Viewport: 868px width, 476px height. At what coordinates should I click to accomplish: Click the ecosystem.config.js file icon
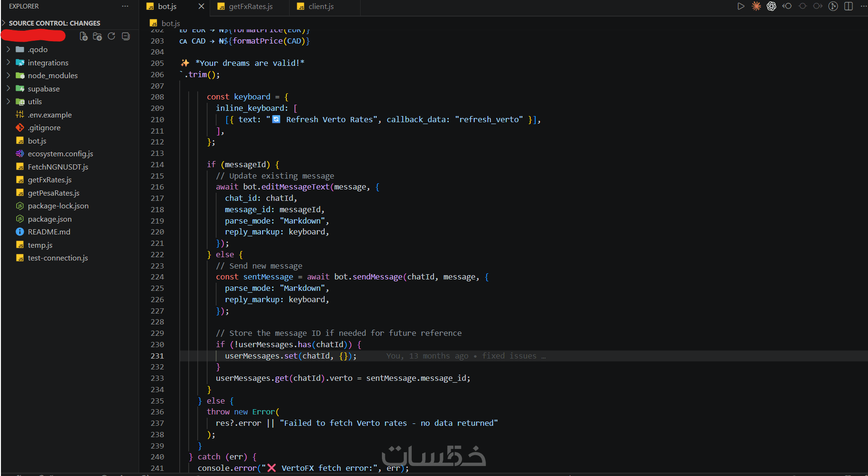pyautogui.click(x=20, y=153)
